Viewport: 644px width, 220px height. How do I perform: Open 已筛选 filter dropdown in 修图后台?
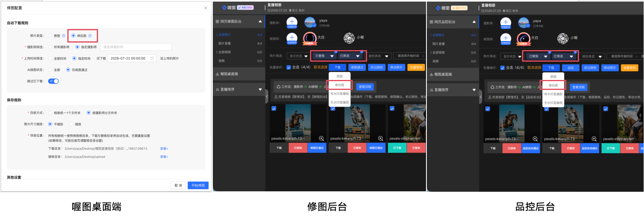click(349, 56)
